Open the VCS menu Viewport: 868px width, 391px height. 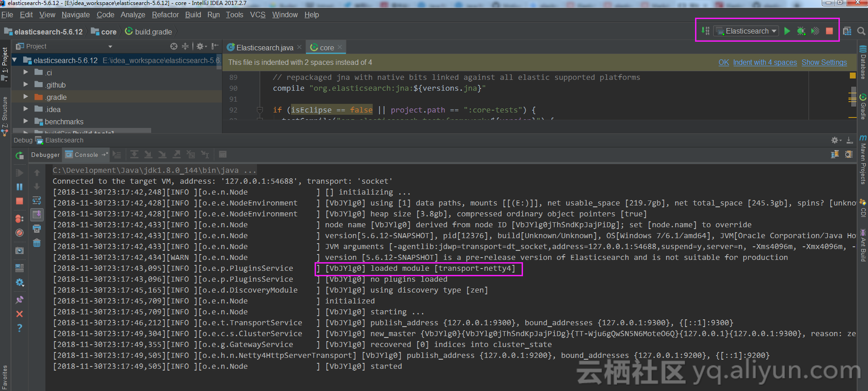point(257,15)
